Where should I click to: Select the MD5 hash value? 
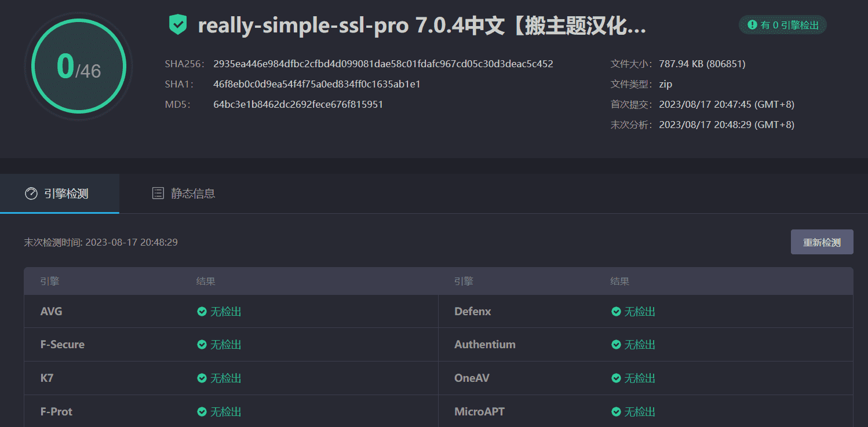tap(298, 104)
